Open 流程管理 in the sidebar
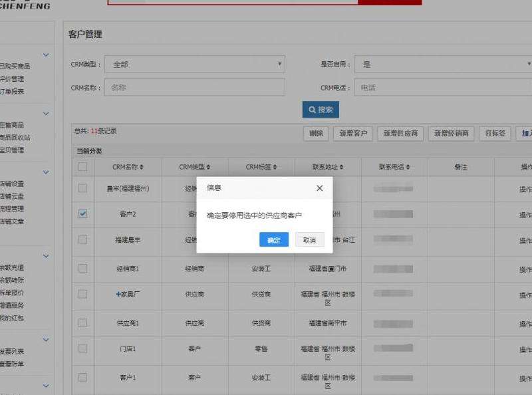Screen dimensions: 532x395 coord(12,209)
